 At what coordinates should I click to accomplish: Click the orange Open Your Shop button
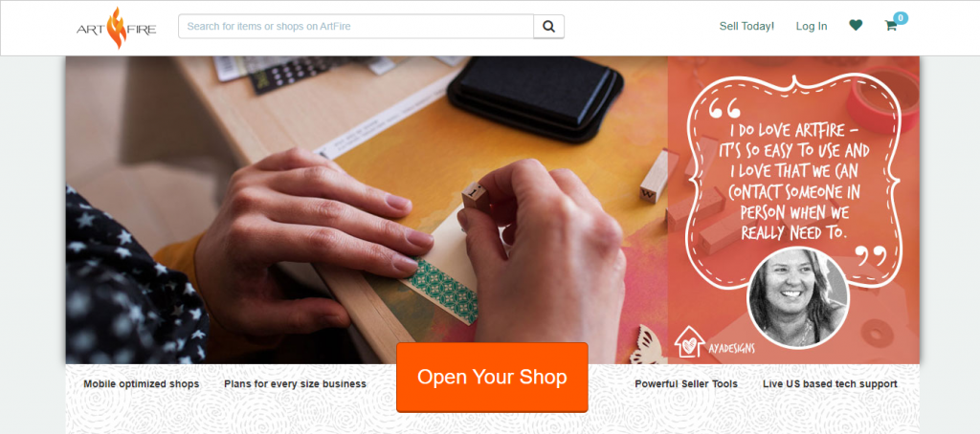point(492,378)
